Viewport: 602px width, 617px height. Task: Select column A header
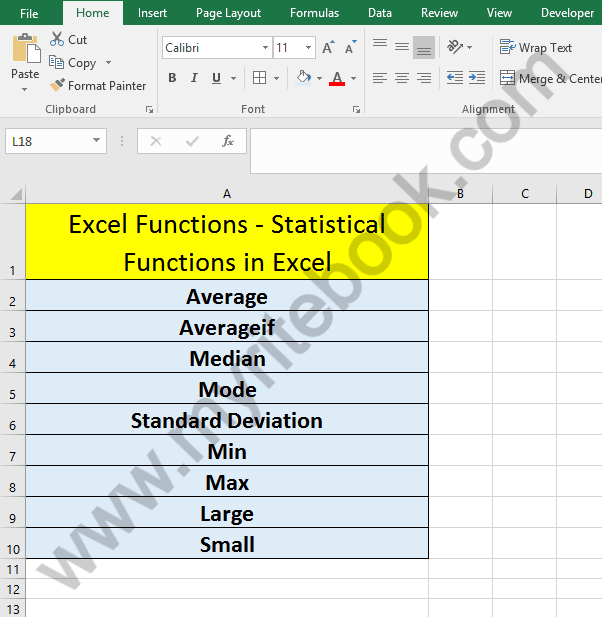[227, 194]
